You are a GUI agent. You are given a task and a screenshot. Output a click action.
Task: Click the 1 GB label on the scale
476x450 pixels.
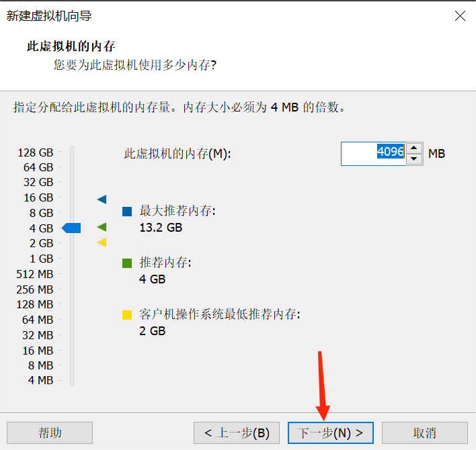tap(41, 259)
